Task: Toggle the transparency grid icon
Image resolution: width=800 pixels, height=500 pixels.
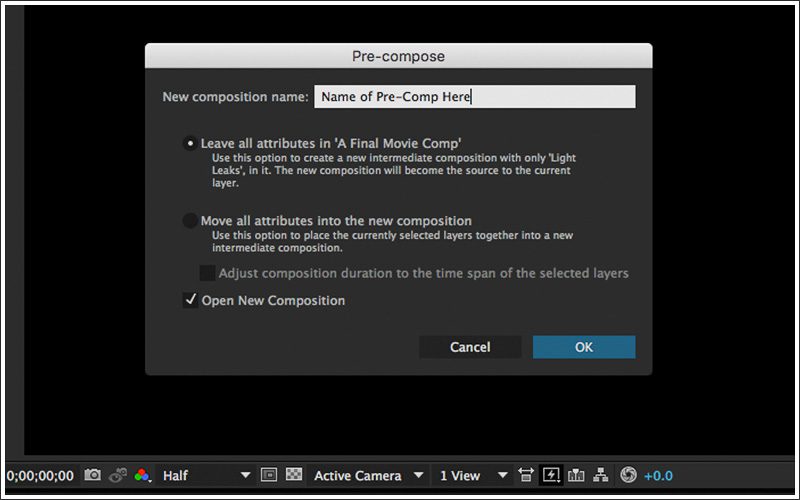Action: click(x=294, y=476)
